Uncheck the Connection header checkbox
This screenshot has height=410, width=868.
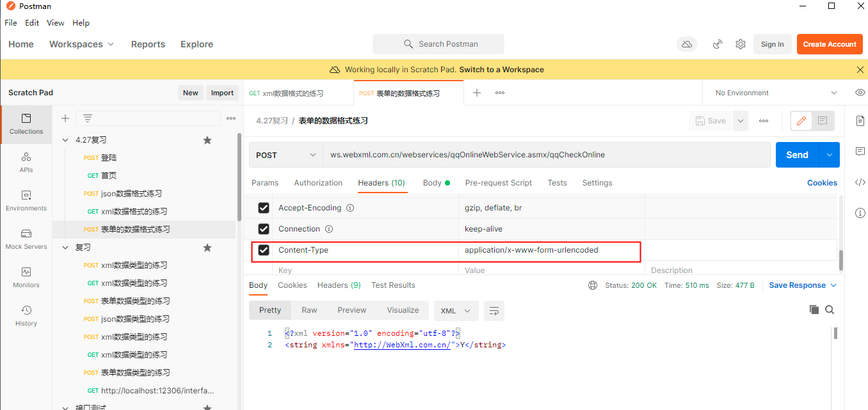(x=263, y=229)
